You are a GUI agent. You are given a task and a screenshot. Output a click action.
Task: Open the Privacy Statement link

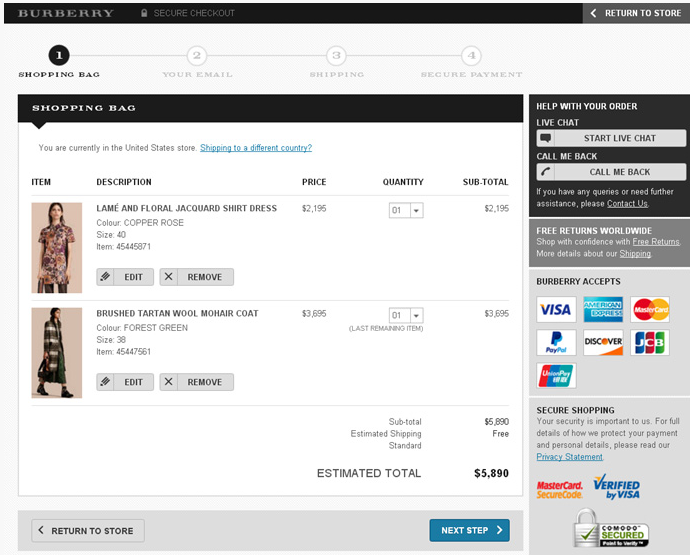pyautogui.click(x=569, y=457)
